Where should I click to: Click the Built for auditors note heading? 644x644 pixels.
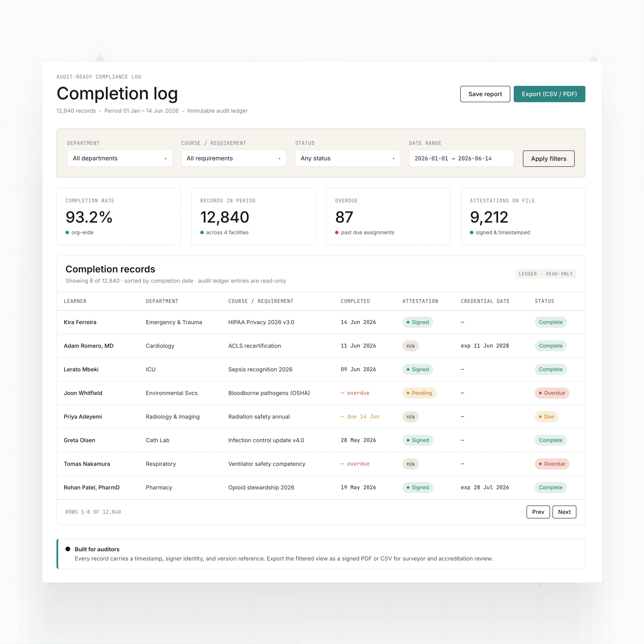click(97, 549)
